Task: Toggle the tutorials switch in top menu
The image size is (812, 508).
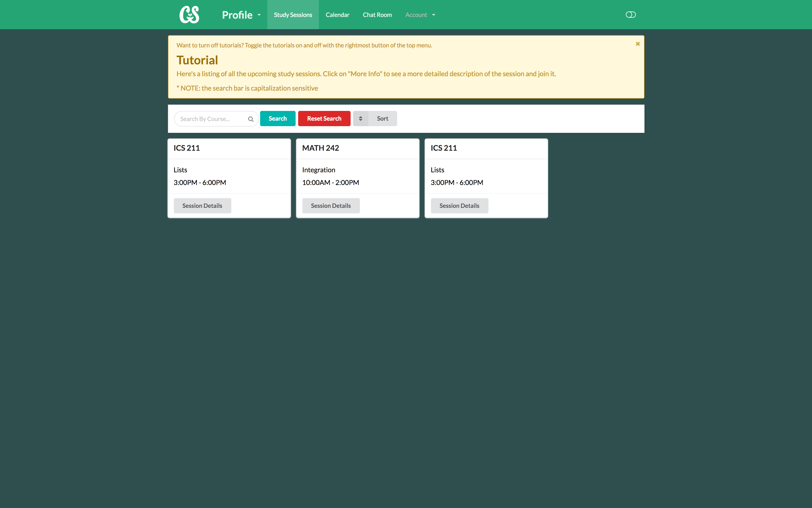Action: point(631,14)
